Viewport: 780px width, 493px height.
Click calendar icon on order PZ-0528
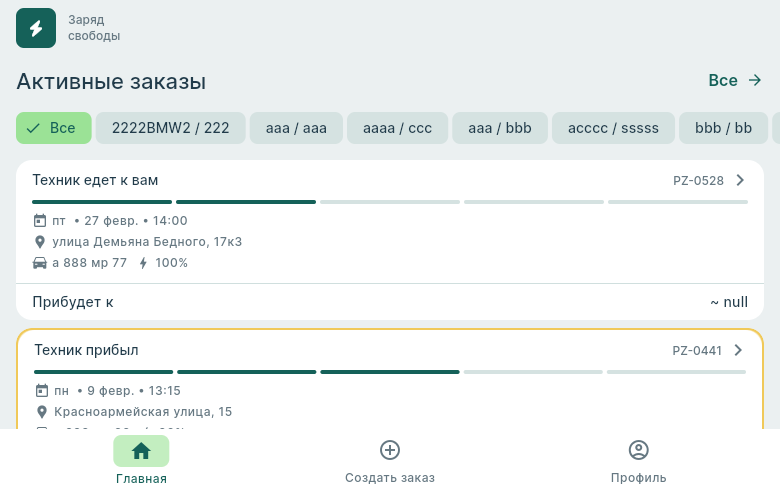[41, 221]
